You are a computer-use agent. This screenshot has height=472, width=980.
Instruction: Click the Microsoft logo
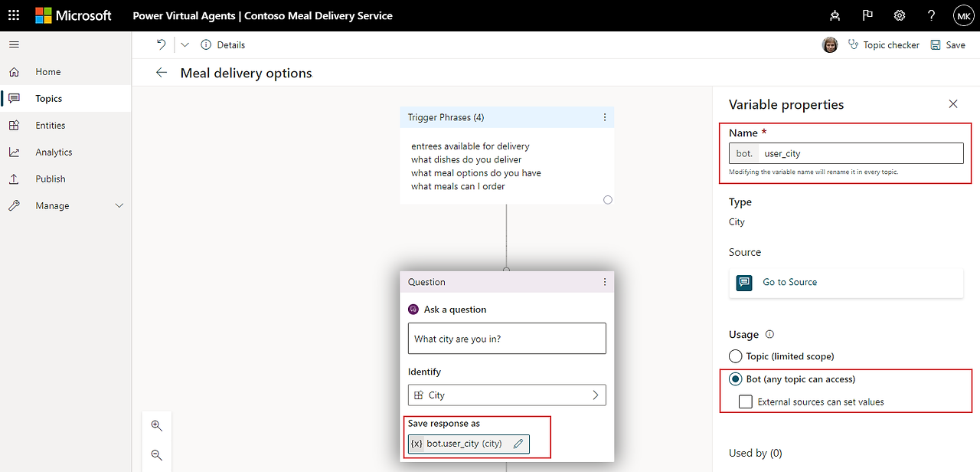tap(73, 15)
